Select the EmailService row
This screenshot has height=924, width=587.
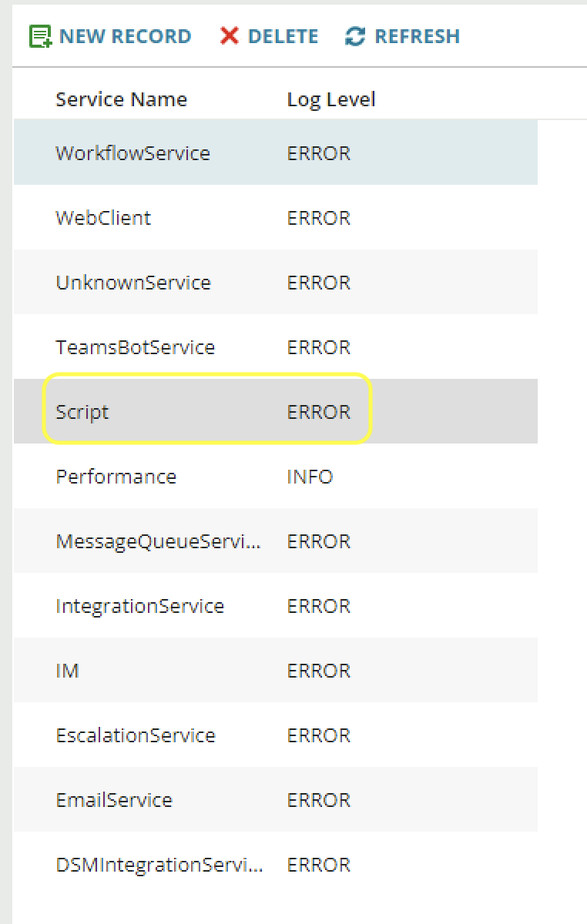(x=276, y=799)
